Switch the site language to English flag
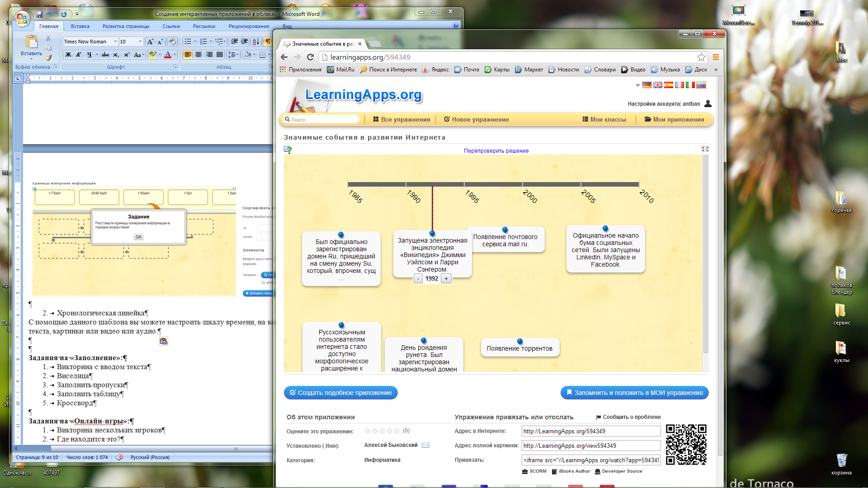The width and height of the screenshot is (868, 488). 658,85
